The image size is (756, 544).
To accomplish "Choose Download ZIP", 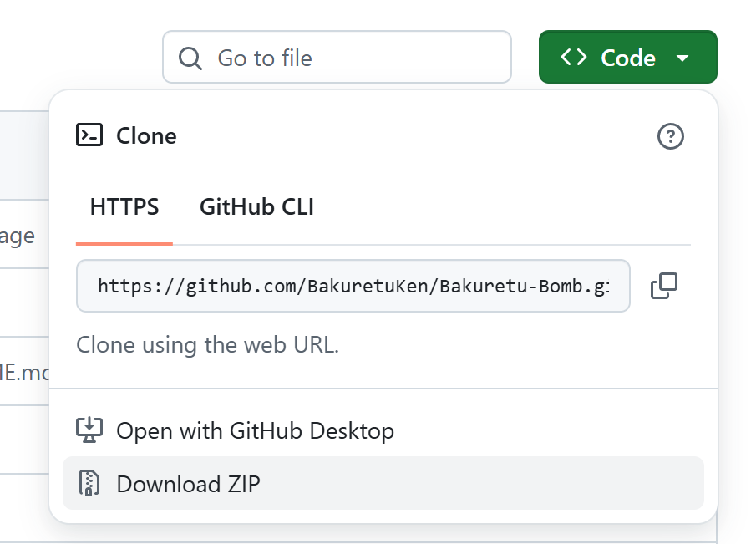I will 383,483.
